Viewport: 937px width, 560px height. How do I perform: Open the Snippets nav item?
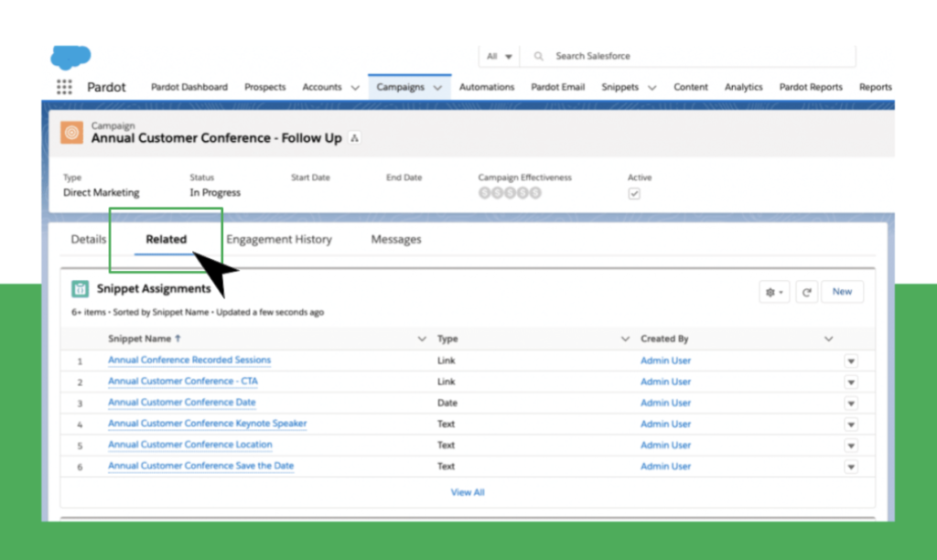click(619, 87)
